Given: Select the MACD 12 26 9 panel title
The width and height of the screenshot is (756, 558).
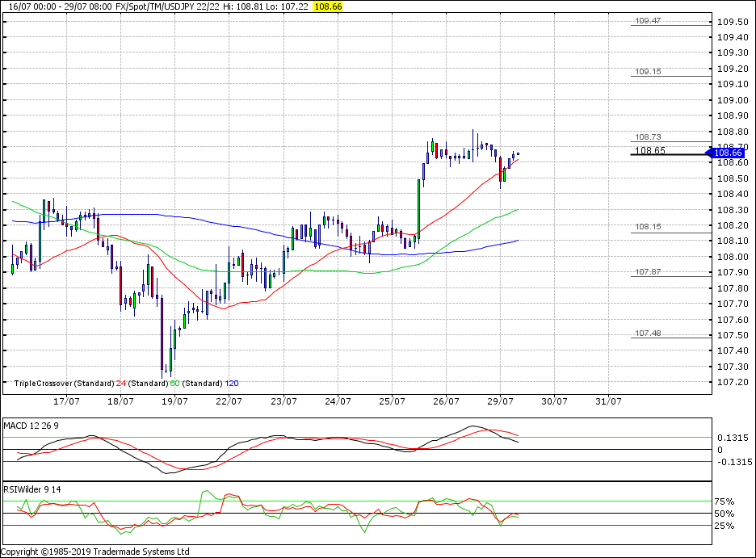Looking at the screenshot, I should tap(31, 425).
